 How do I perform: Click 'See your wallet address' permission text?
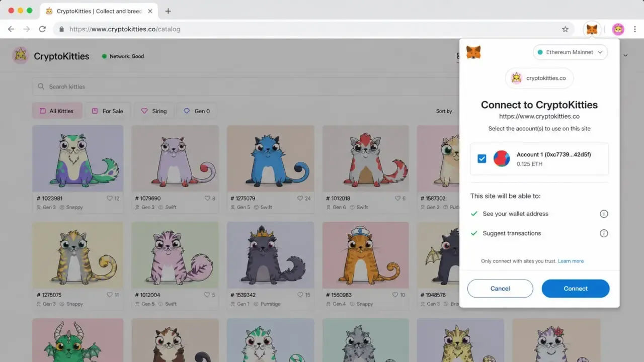[515, 214]
